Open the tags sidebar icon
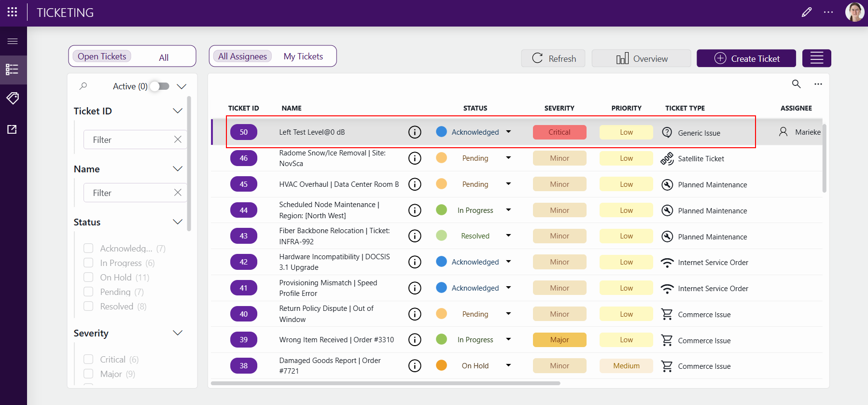 pos(13,98)
